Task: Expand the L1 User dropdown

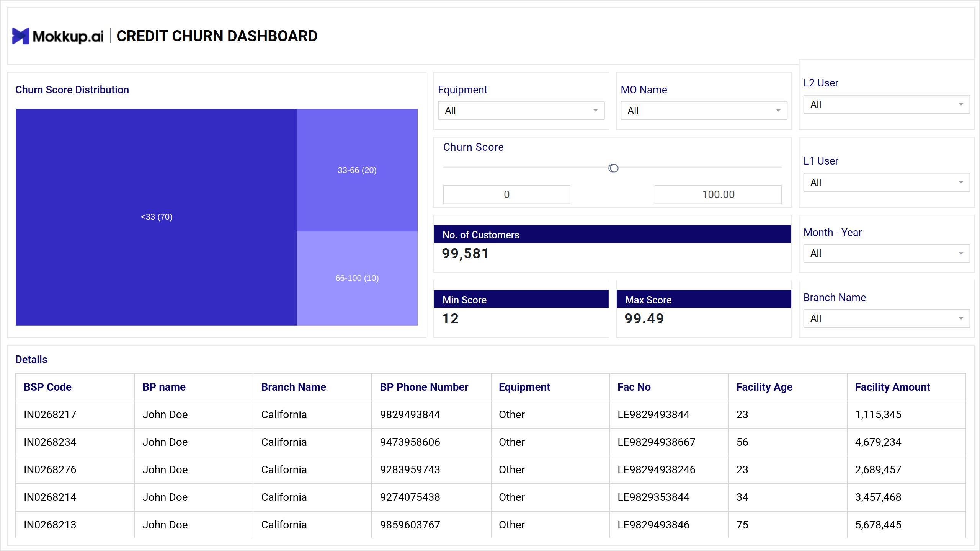Action: point(887,183)
